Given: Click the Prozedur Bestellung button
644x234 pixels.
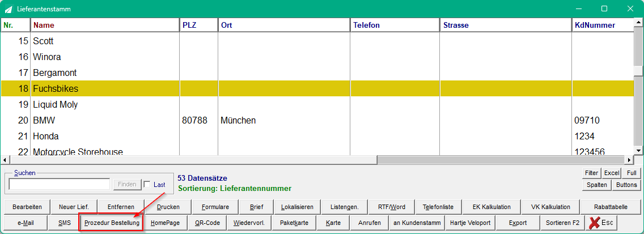Looking at the screenshot, I should (x=112, y=223).
